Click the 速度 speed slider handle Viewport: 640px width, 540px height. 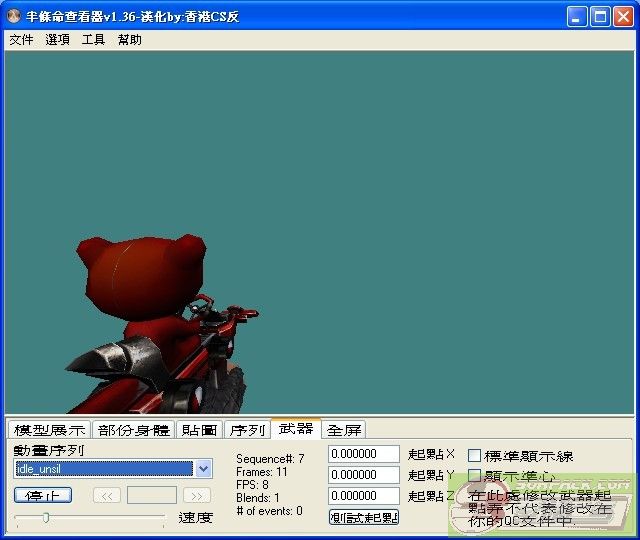point(45,517)
